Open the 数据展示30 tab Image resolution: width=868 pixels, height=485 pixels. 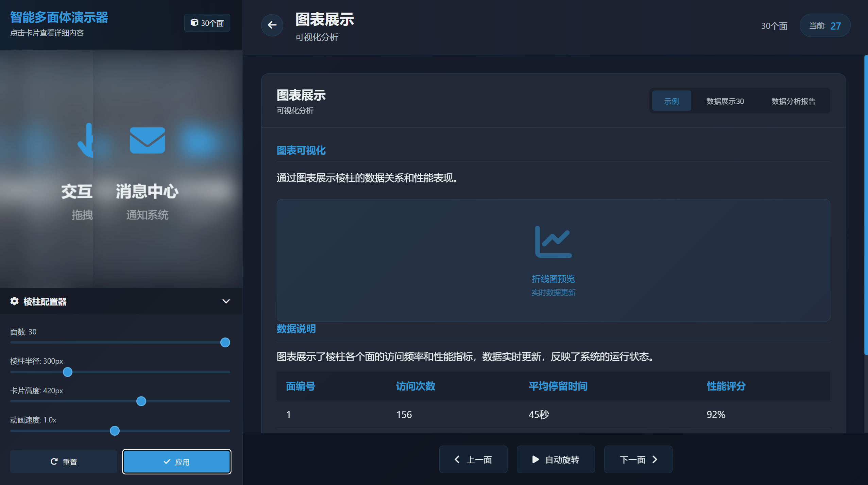click(x=725, y=101)
